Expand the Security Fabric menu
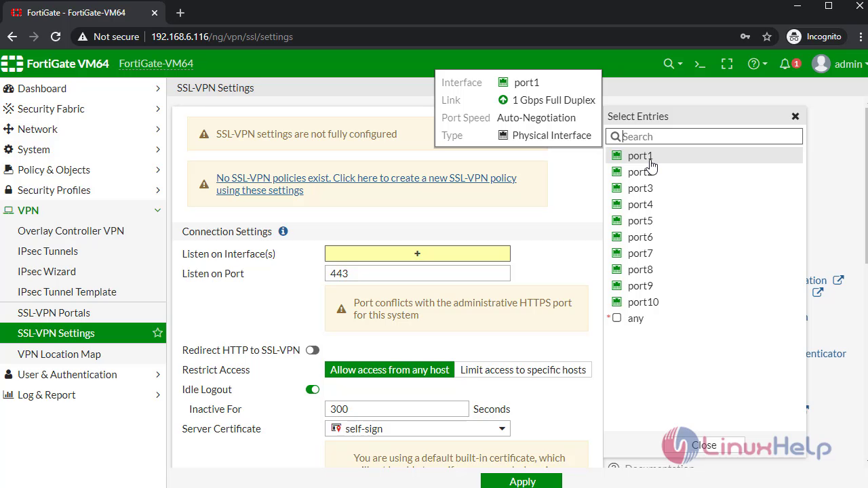Screen dimensions: 868x488 coord(83,109)
